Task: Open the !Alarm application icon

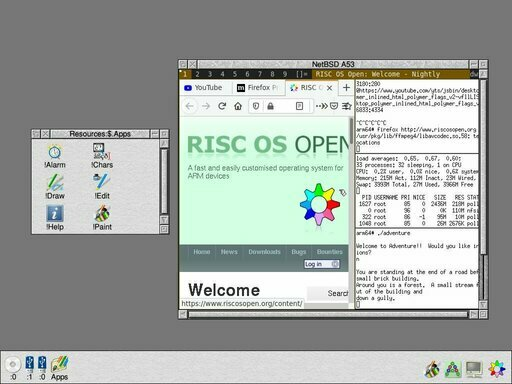Action: coord(55,156)
